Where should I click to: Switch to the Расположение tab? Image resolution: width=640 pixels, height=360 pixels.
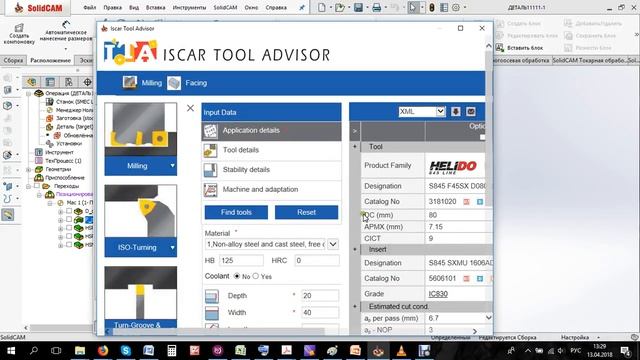pos(51,60)
